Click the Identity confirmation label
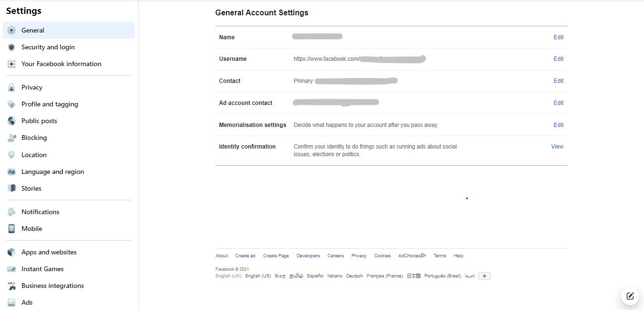This screenshot has width=644, height=310. click(247, 147)
